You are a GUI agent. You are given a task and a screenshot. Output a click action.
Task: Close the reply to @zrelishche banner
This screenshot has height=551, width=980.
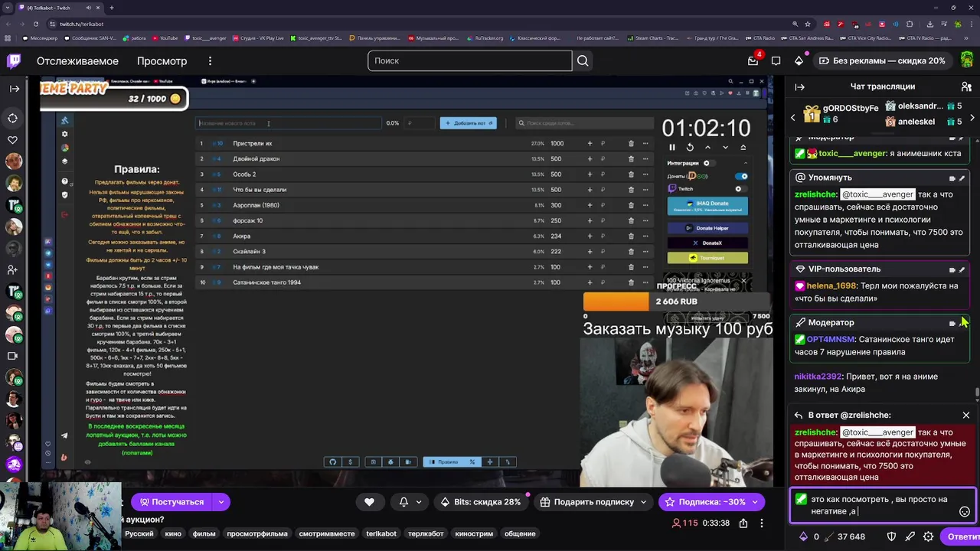pyautogui.click(x=966, y=415)
